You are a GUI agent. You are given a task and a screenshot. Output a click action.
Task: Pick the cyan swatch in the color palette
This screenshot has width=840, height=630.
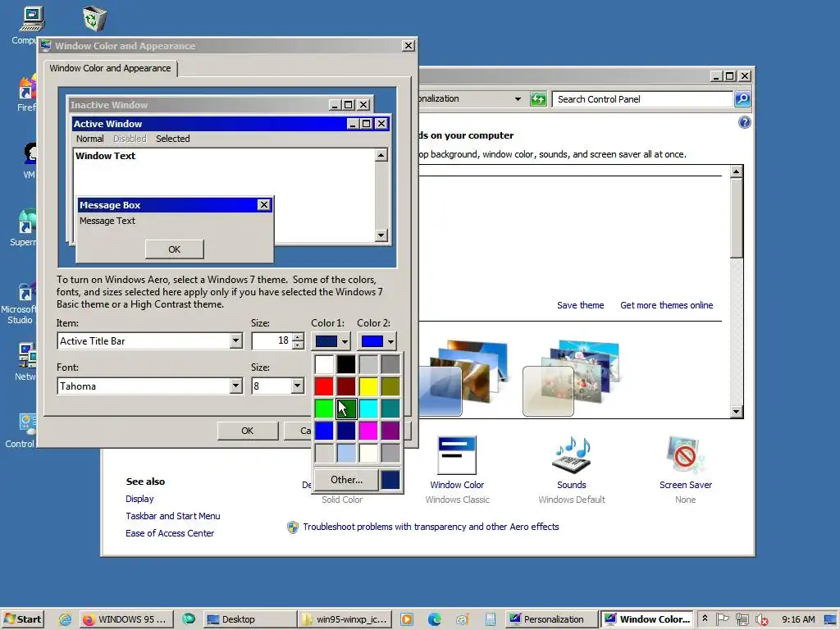pos(368,409)
